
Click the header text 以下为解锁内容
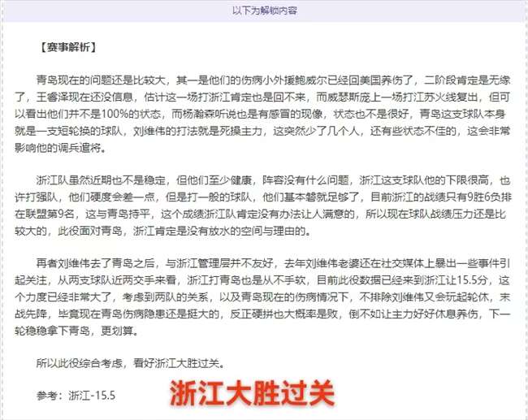(x=265, y=11)
